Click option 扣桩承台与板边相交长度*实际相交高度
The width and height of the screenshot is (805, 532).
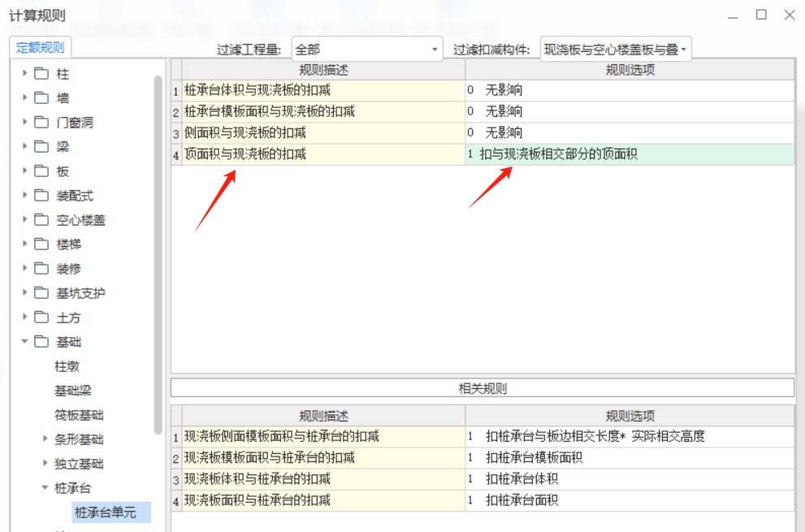coord(630,436)
